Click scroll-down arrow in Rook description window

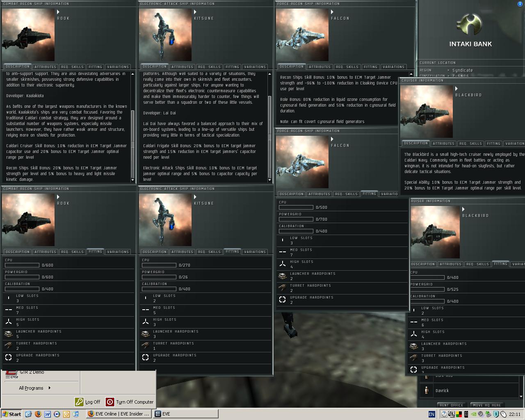click(132, 180)
